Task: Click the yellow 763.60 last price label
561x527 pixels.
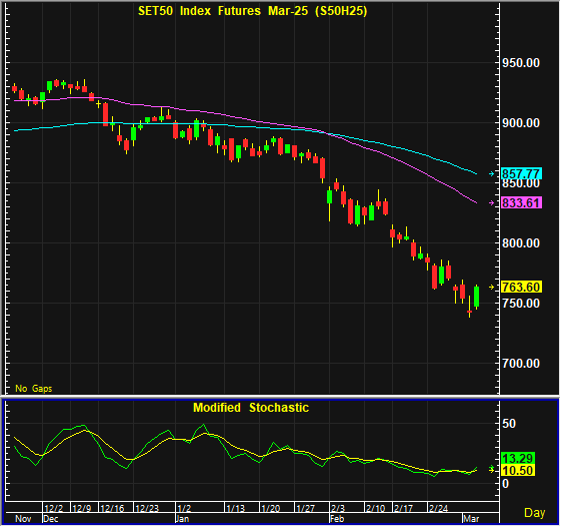Action: tap(521, 287)
